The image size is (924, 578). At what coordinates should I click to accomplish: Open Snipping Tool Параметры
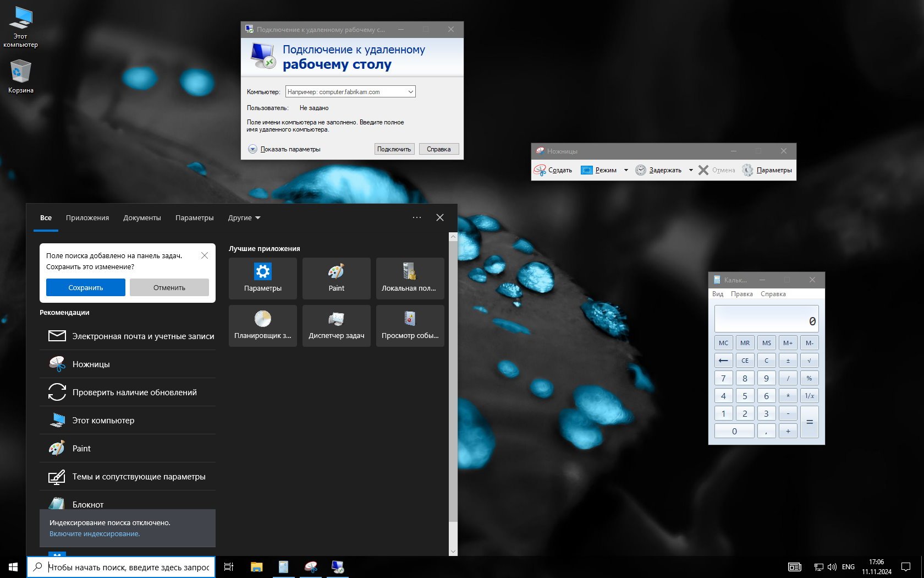(767, 170)
